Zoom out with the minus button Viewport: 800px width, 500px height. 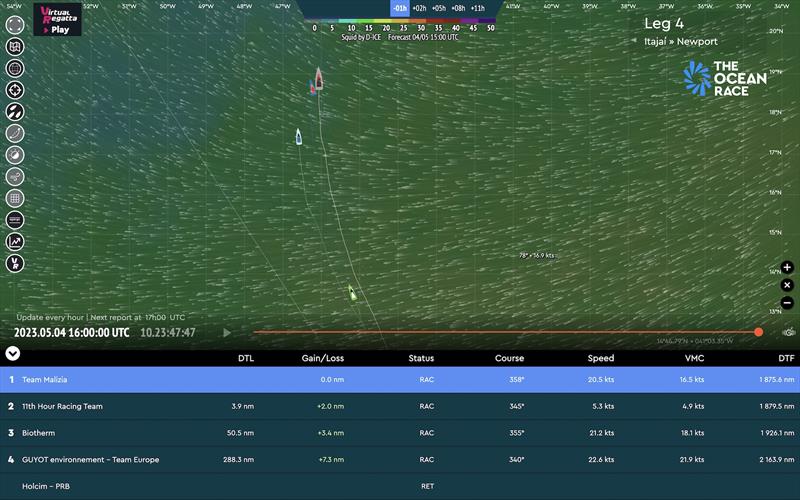787,303
